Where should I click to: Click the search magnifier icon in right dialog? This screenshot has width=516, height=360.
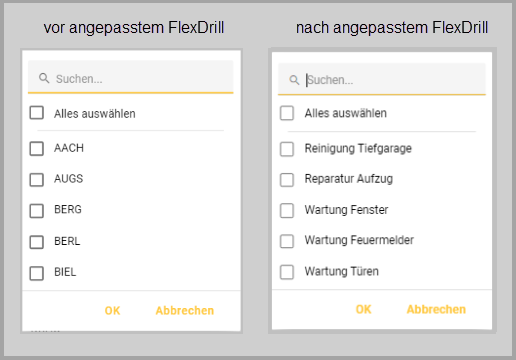pyautogui.click(x=294, y=80)
